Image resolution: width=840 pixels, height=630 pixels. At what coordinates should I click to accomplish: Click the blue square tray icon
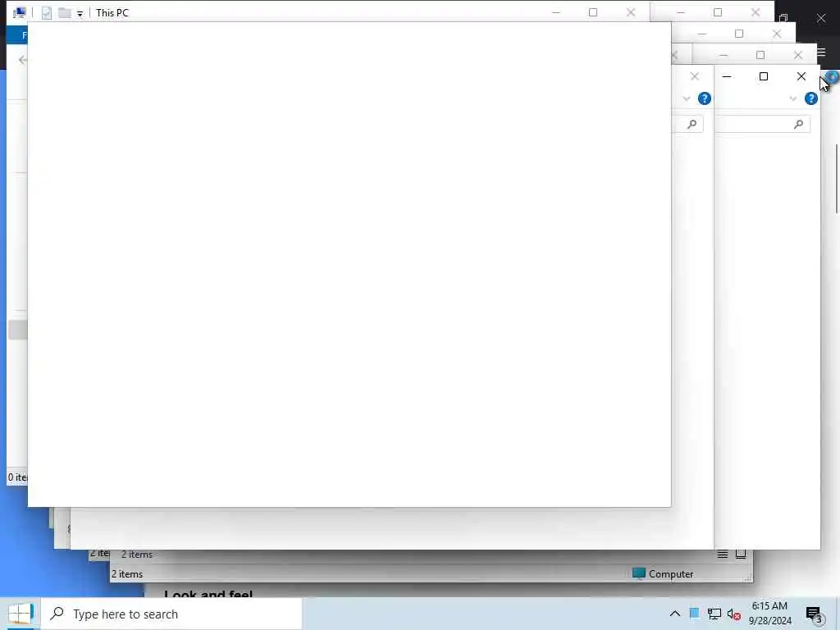tap(694, 614)
